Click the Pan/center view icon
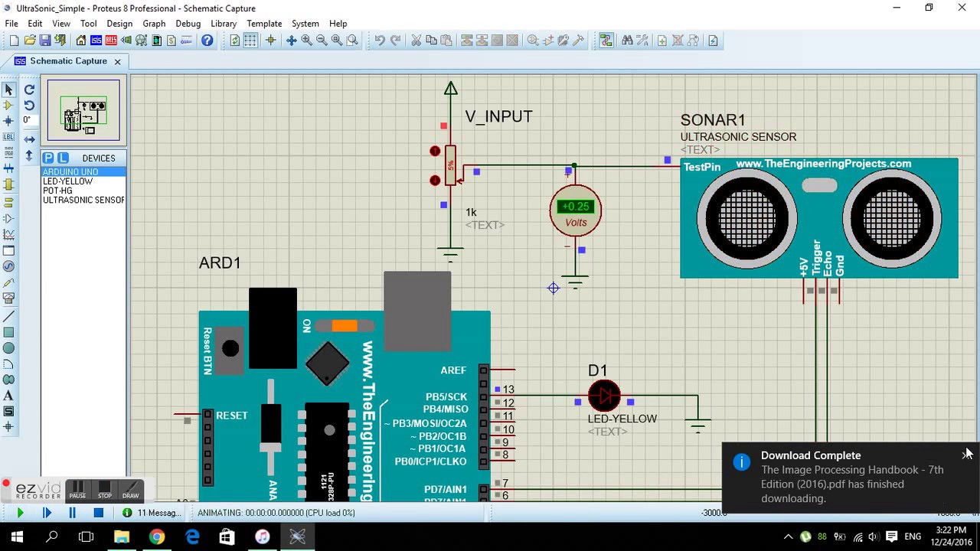The height and width of the screenshot is (551, 980). 292,41
